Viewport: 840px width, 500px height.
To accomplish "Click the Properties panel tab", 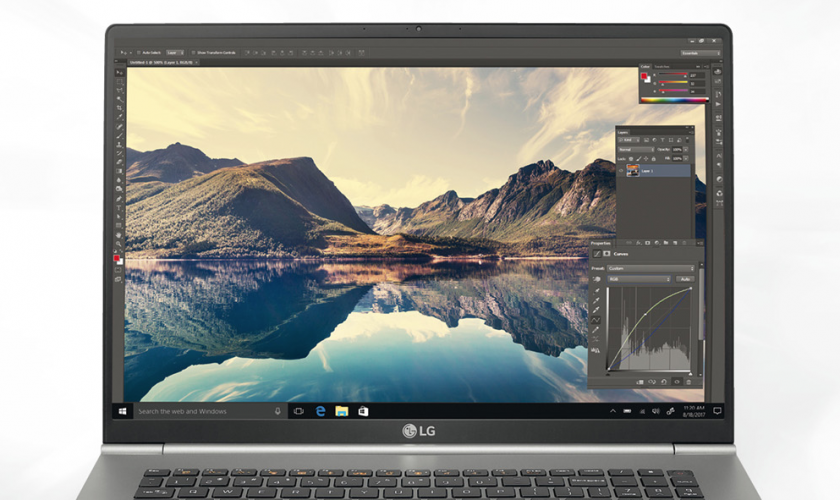I will (x=601, y=243).
